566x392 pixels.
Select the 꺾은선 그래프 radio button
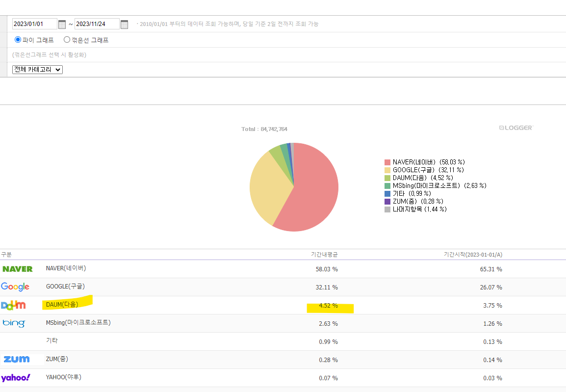click(67, 40)
